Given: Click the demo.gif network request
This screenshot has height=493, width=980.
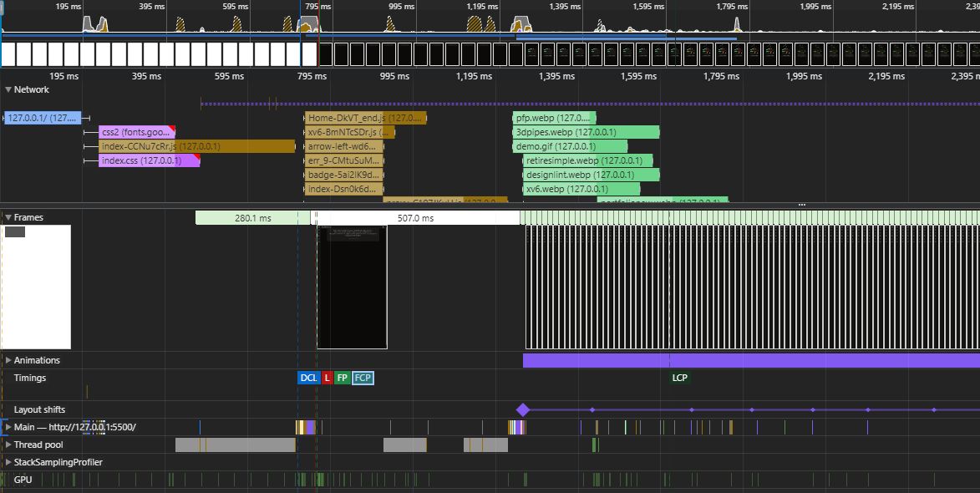Looking at the screenshot, I should pyautogui.click(x=569, y=146).
